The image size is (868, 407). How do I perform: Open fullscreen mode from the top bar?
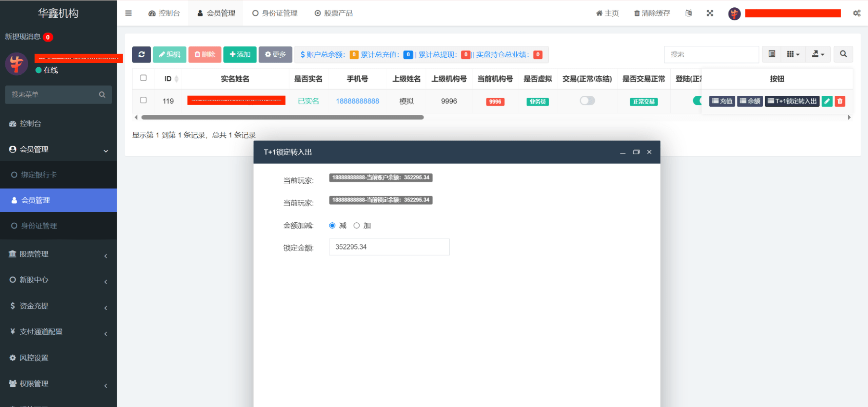tap(710, 13)
